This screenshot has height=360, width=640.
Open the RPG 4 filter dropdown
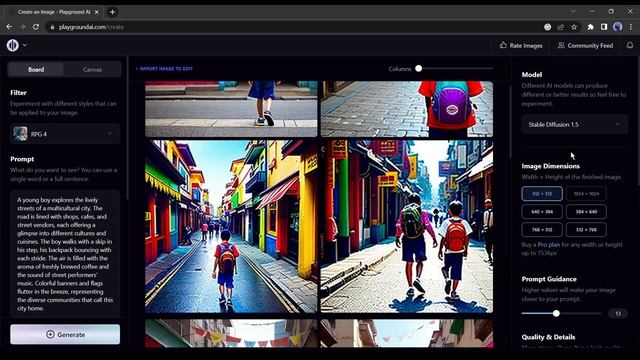pyautogui.click(x=65, y=133)
